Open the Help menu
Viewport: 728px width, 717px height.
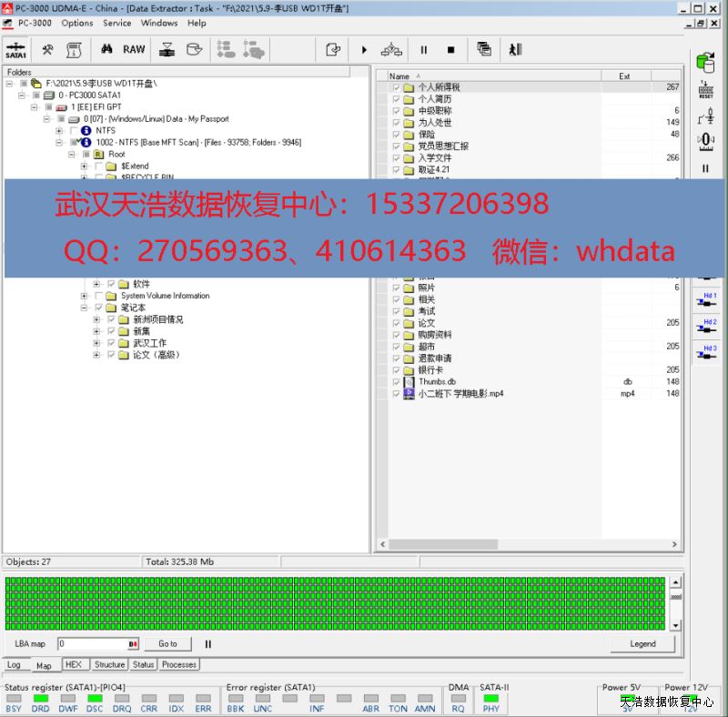tap(197, 24)
